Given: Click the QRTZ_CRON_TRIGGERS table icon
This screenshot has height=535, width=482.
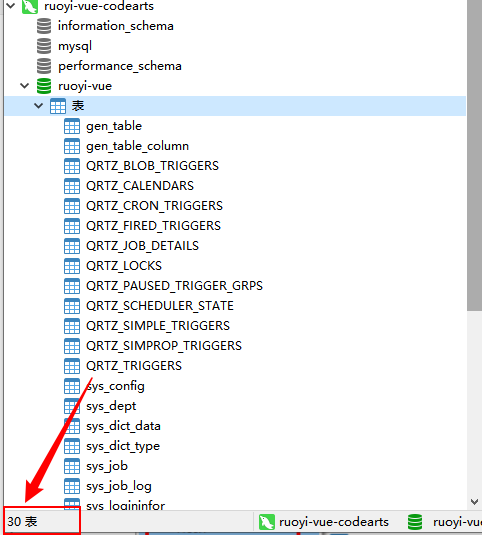Looking at the screenshot, I should tap(72, 206).
